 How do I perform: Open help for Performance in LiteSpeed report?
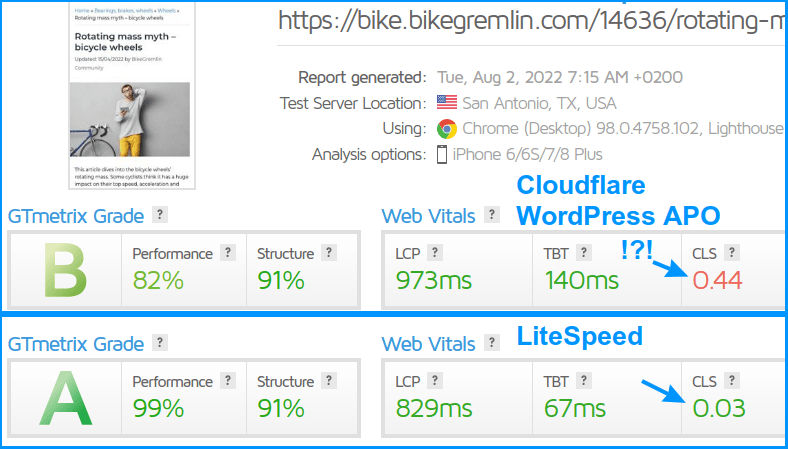(228, 381)
